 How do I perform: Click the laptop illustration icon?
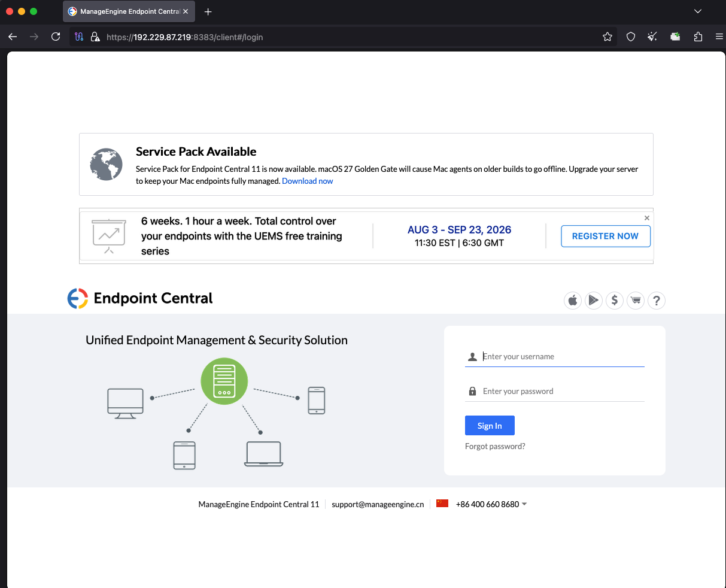[x=264, y=454]
